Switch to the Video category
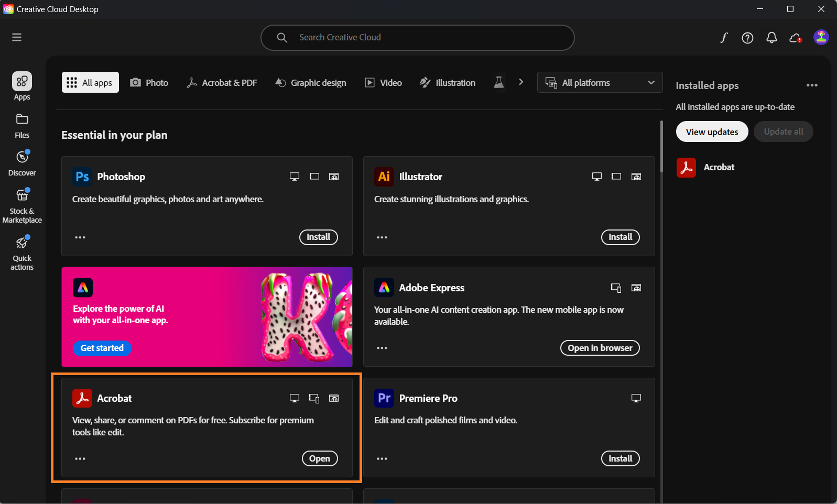 [x=384, y=83]
